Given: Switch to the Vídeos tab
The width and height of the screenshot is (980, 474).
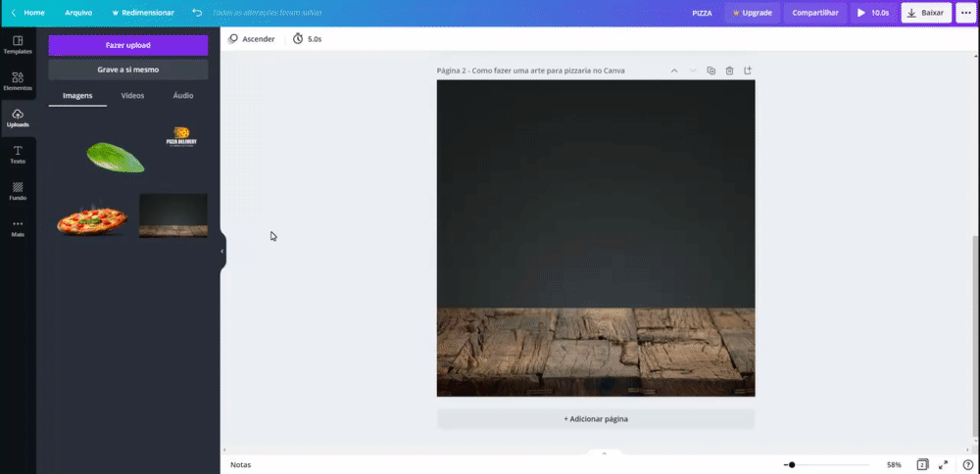Looking at the screenshot, I should [x=132, y=96].
